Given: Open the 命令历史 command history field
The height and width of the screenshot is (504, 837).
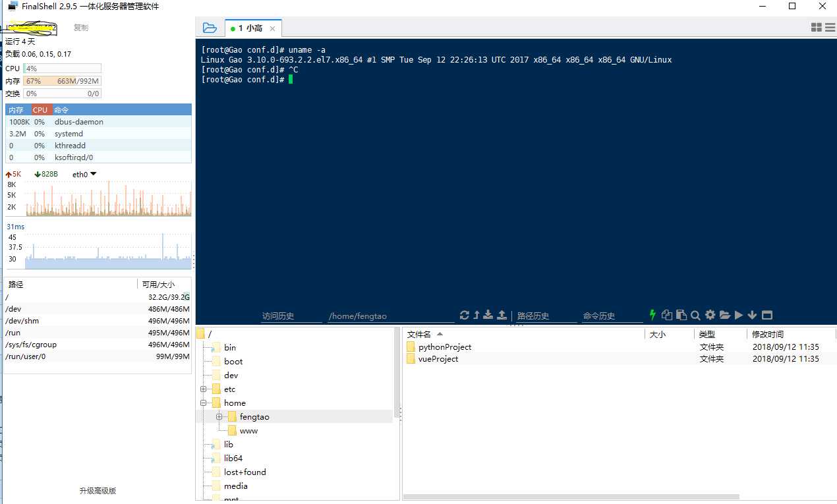Looking at the screenshot, I should [x=612, y=316].
